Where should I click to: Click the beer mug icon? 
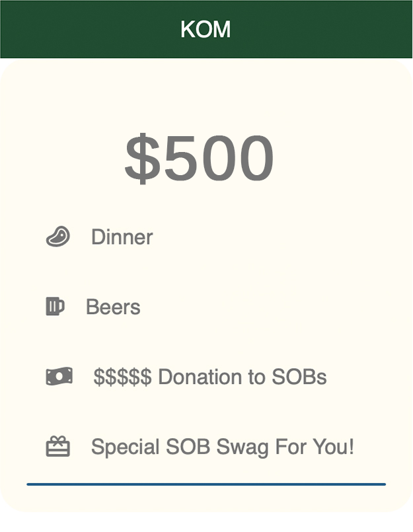[x=55, y=307]
